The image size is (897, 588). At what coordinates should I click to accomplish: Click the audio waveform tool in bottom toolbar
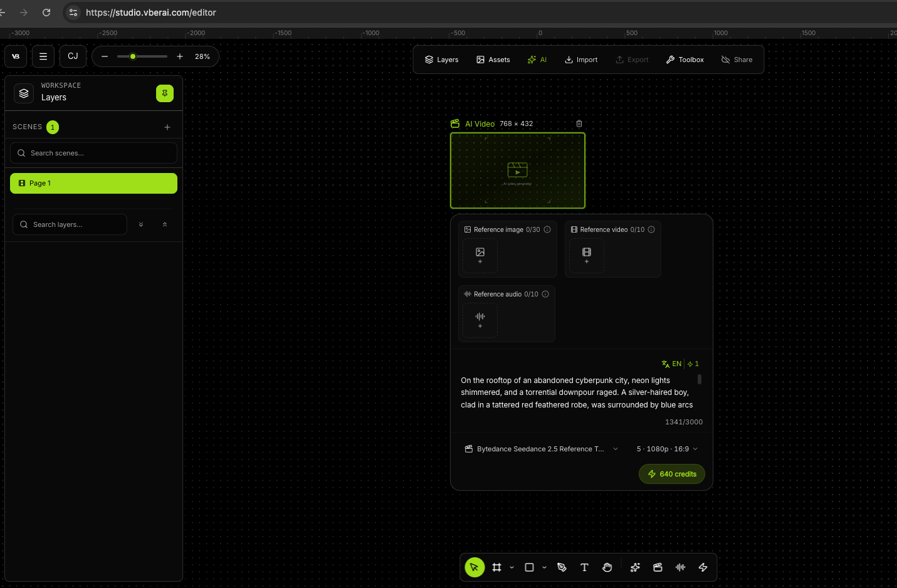[680, 567]
